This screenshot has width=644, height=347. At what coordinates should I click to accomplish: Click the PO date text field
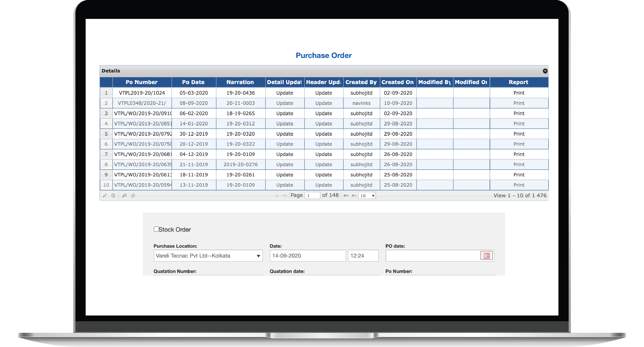[x=432, y=256]
